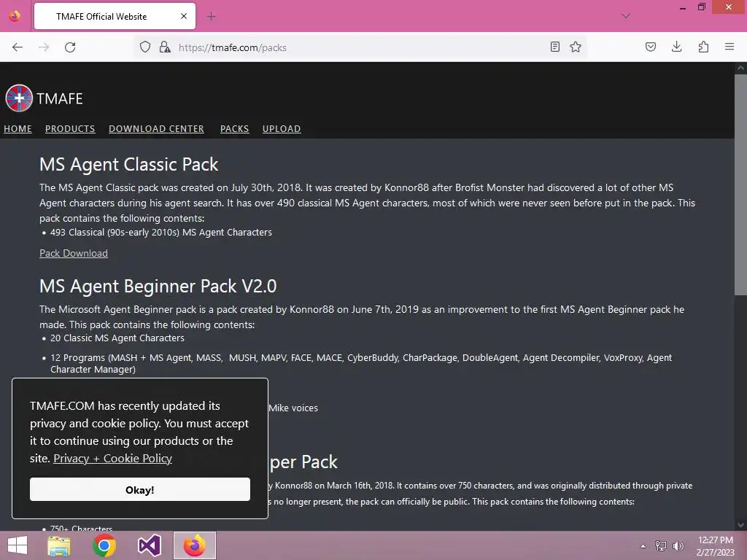Reload the current page
This screenshot has width=747, height=560.
click(x=70, y=47)
